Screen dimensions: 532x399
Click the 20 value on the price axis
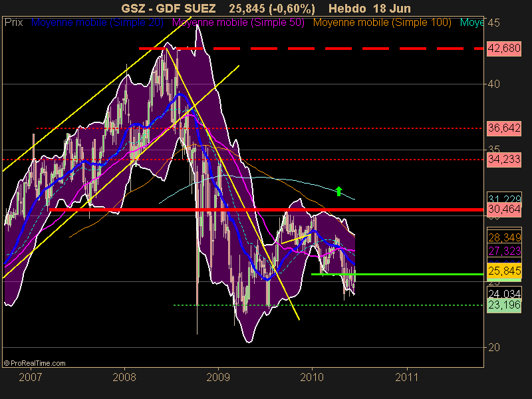[493, 347]
